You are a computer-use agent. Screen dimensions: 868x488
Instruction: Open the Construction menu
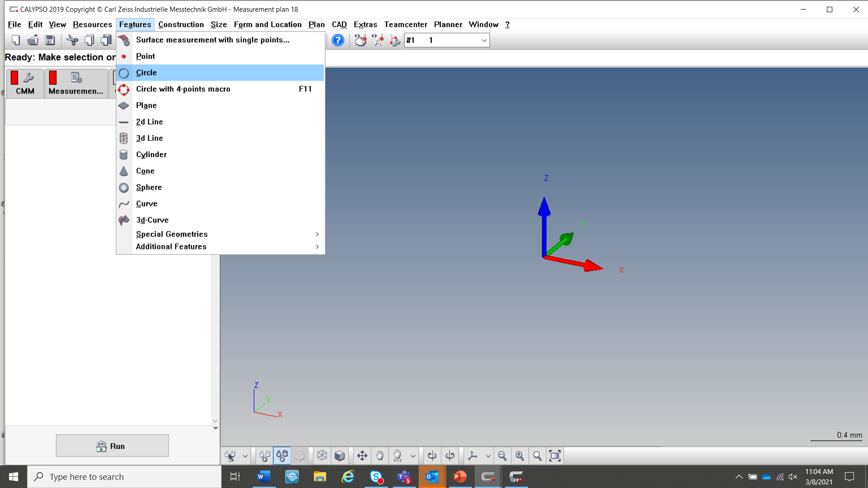tap(181, 24)
